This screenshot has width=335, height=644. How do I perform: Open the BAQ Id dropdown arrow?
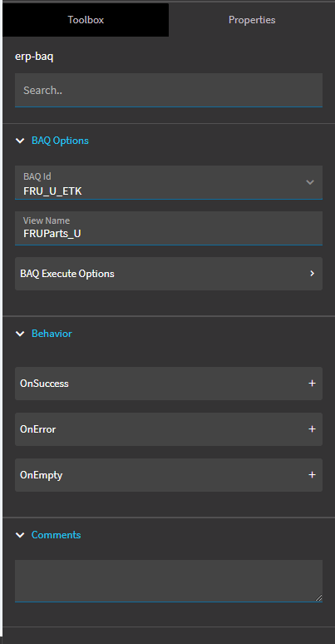click(310, 182)
